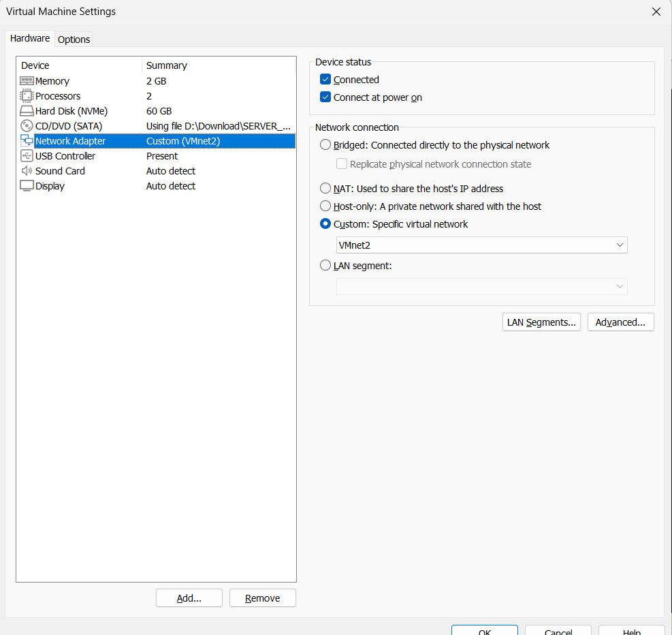Click the Processors chip icon
The height and width of the screenshot is (635, 672).
point(27,95)
